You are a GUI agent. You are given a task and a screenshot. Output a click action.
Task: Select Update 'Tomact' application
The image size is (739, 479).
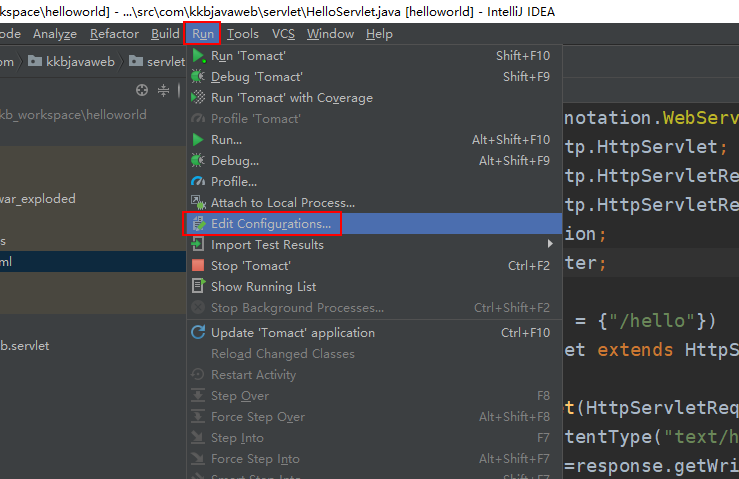[375, 332]
